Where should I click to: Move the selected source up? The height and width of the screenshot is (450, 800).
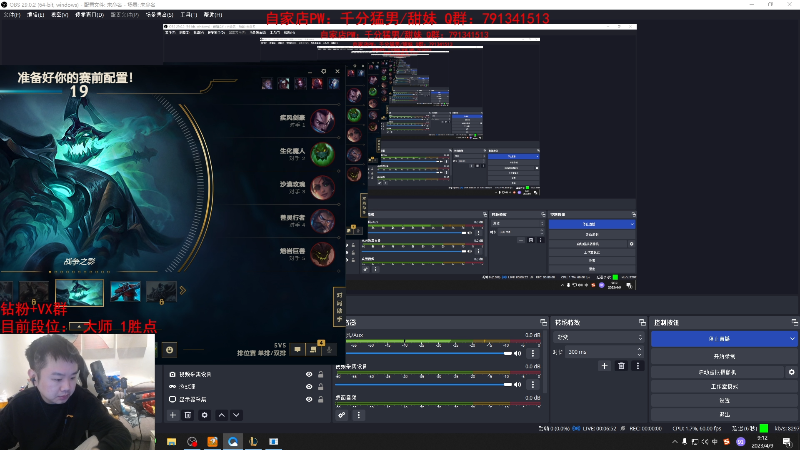[221, 415]
